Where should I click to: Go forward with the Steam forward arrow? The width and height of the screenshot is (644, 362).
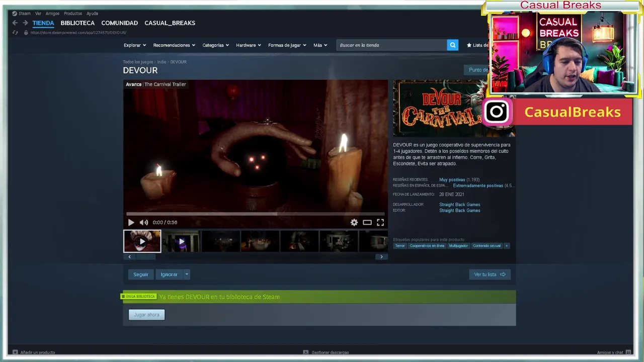pos(25,23)
